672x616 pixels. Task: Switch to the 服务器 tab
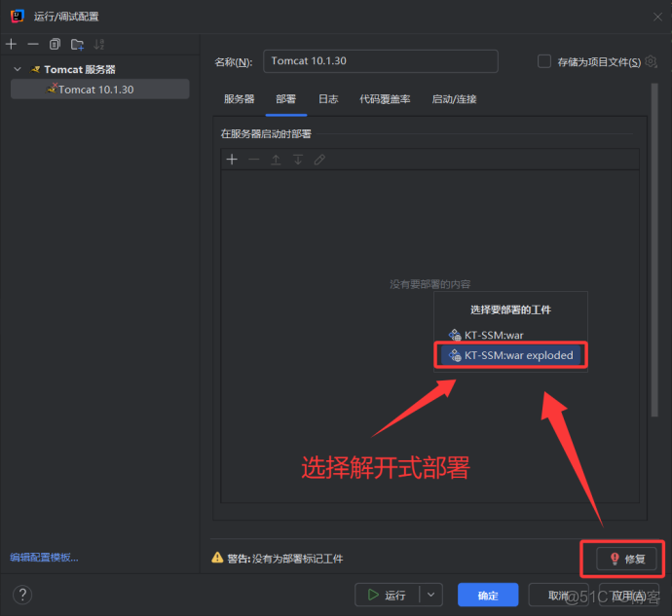tap(240, 99)
